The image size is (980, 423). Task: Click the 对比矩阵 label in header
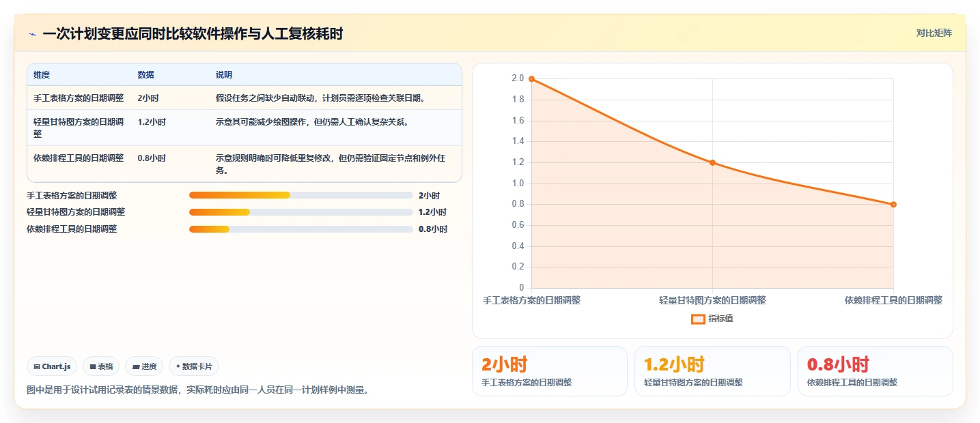pyautogui.click(x=934, y=33)
